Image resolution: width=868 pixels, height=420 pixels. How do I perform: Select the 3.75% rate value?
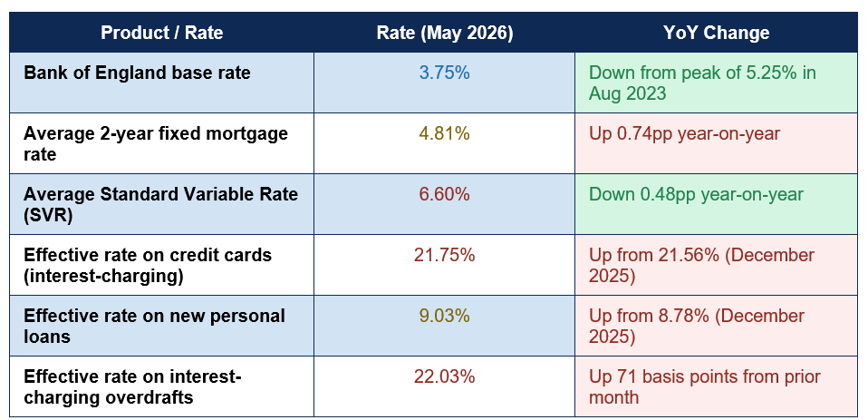coord(445,73)
